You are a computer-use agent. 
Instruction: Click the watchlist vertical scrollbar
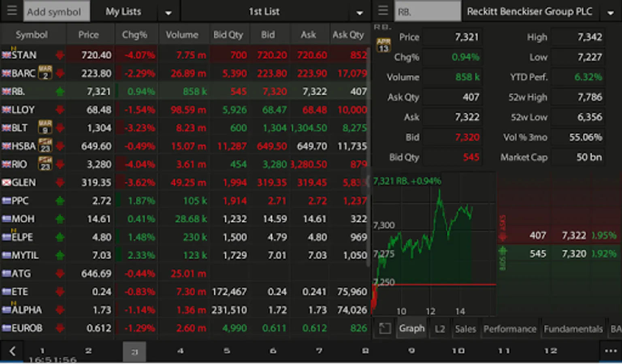point(369,157)
